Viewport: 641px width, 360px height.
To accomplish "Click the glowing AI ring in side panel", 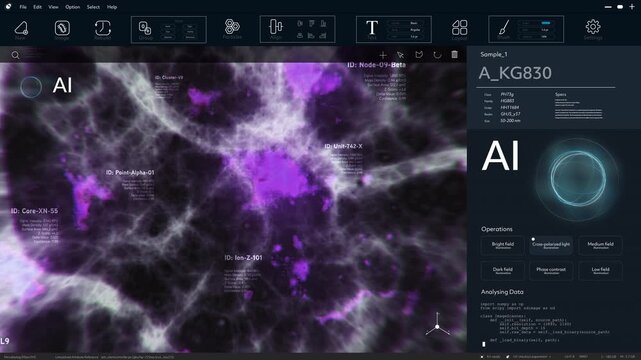I will (x=578, y=178).
